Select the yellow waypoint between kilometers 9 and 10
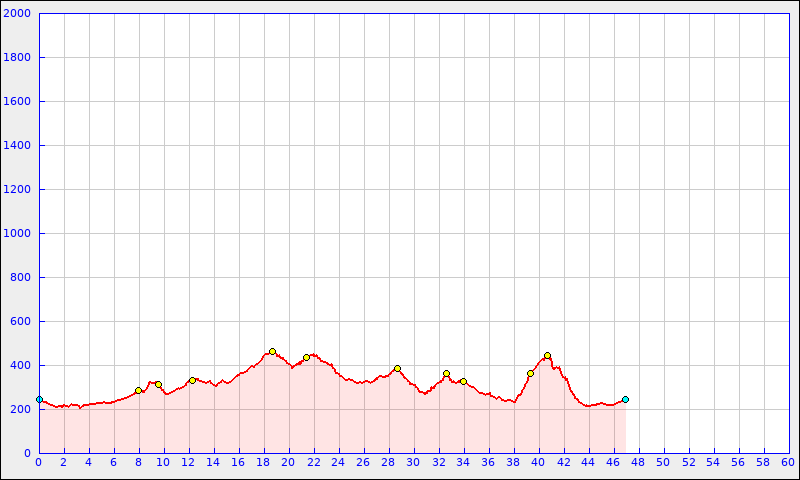This screenshot has width=800, height=480. point(158,384)
